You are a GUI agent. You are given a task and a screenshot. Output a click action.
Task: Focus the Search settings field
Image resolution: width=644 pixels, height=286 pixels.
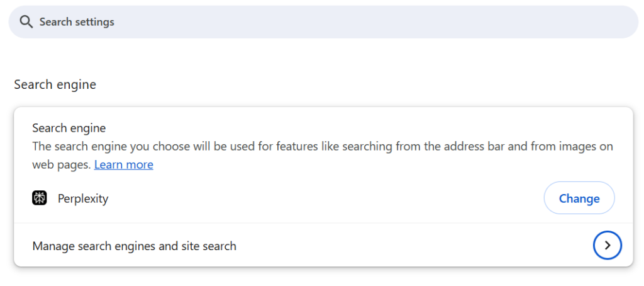(323, 22)
